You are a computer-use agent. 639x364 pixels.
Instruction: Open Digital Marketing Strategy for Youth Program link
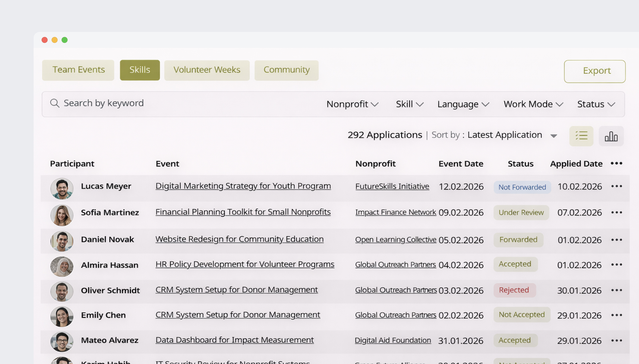pyautogui.click(x=243, y=186)
